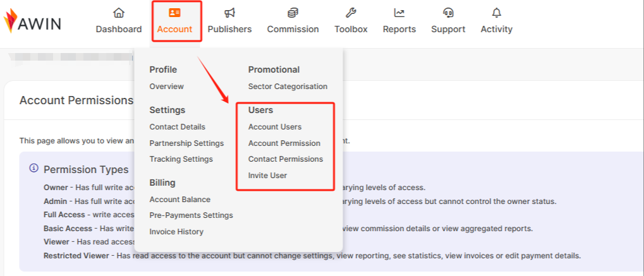This screenshot has height=276, width=644.
Task: Click the Settings section heading
Action: [167, 110]
